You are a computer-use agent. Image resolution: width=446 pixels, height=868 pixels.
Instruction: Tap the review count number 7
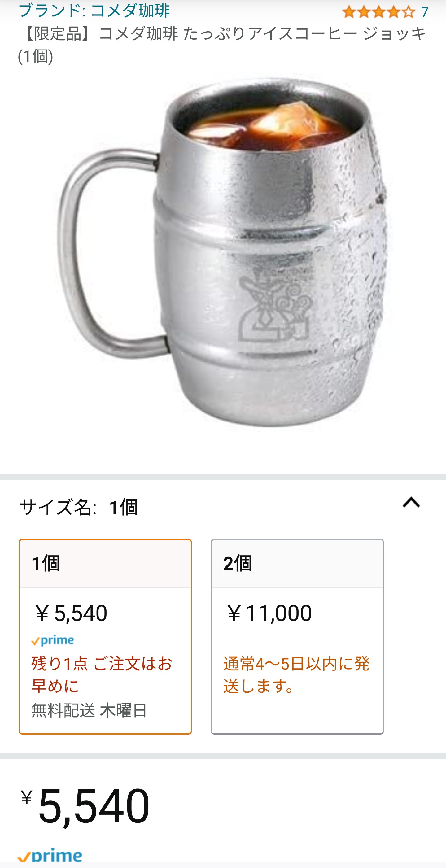(424, 12)
